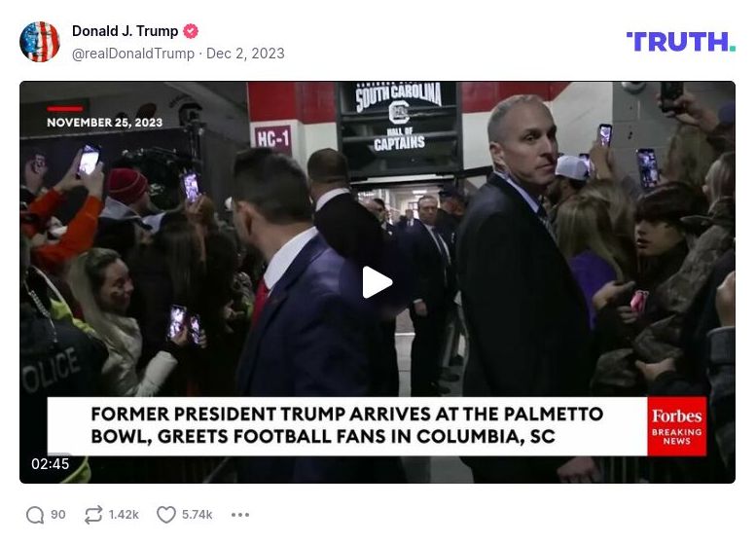
Task: Click the reply speech bubble icon
Action: (35, 515)
